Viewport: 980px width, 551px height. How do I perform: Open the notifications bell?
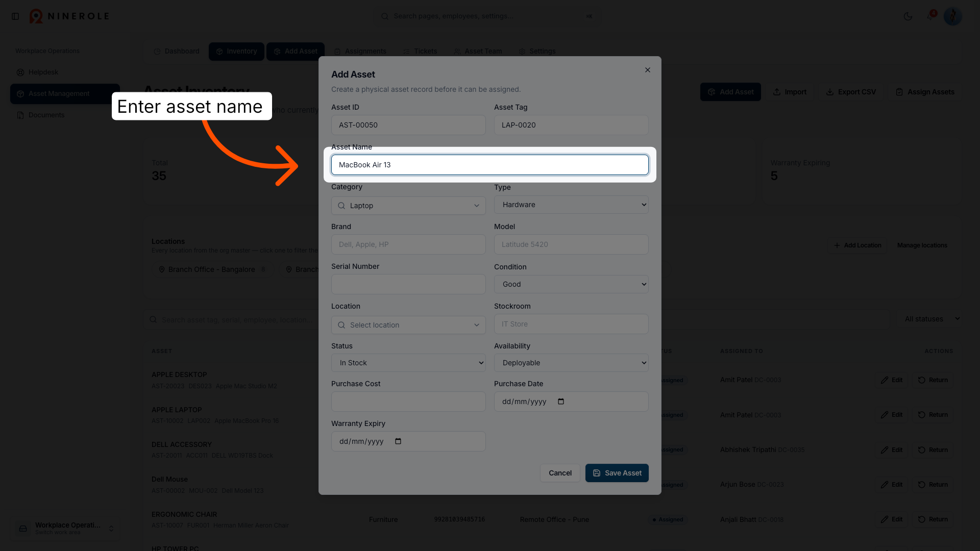(930, 16)
